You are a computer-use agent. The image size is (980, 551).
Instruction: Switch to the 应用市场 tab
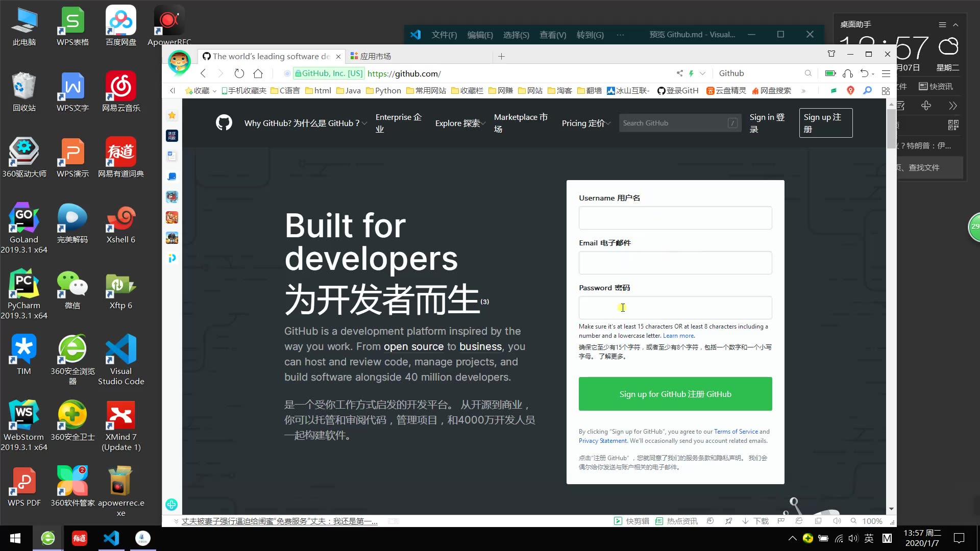tap(375, 56)
